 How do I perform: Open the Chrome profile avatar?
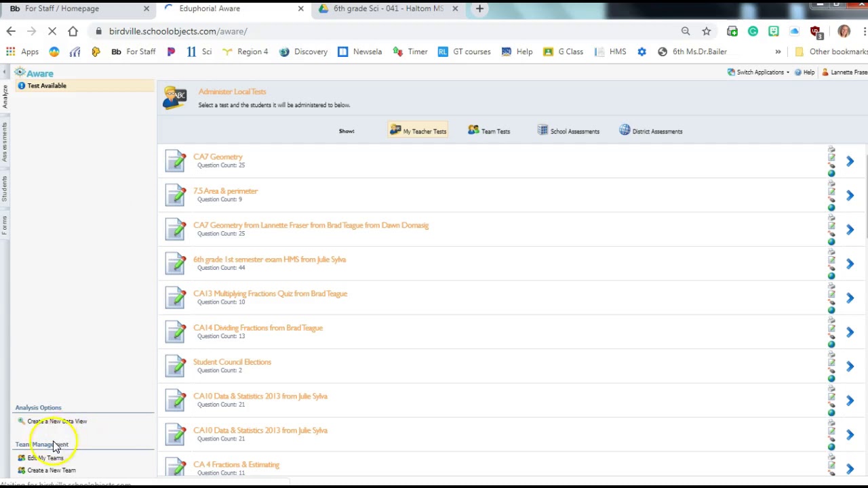(x=844, y=31)
